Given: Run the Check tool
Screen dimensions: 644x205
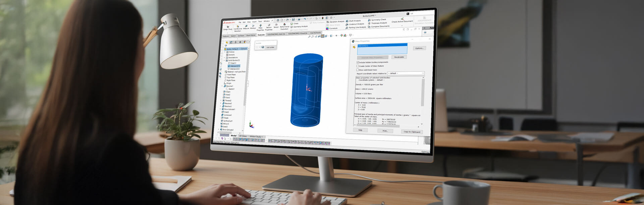Looking at the screenshot, I should tap(294, 23).
